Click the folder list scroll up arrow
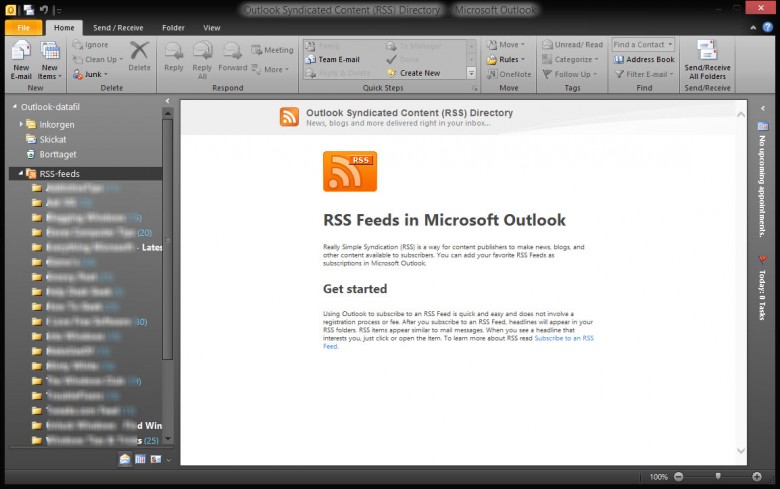This screenshot has width=780, height=489. 168,113
